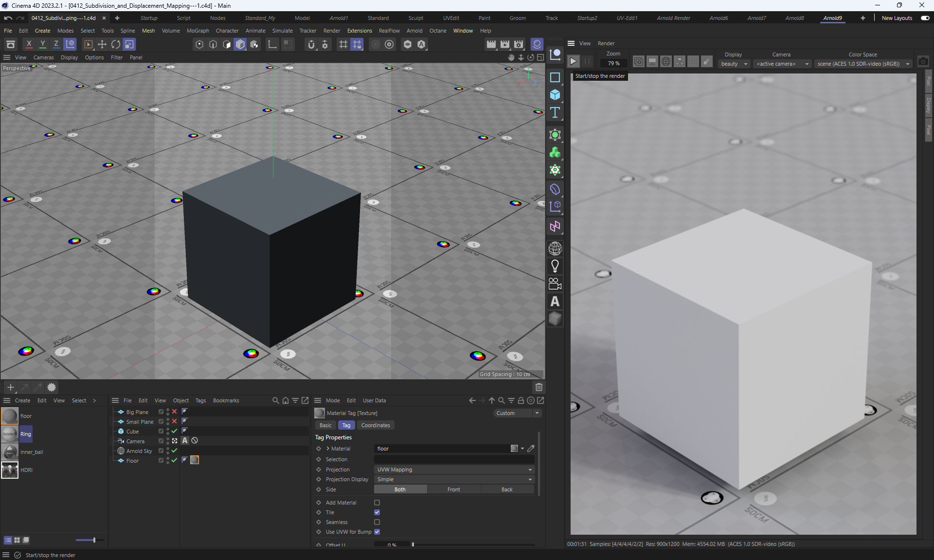This screenshot has width=934, height=560.
Task: Uncheck the Tile checkbox
Action: tap(377, 512)
